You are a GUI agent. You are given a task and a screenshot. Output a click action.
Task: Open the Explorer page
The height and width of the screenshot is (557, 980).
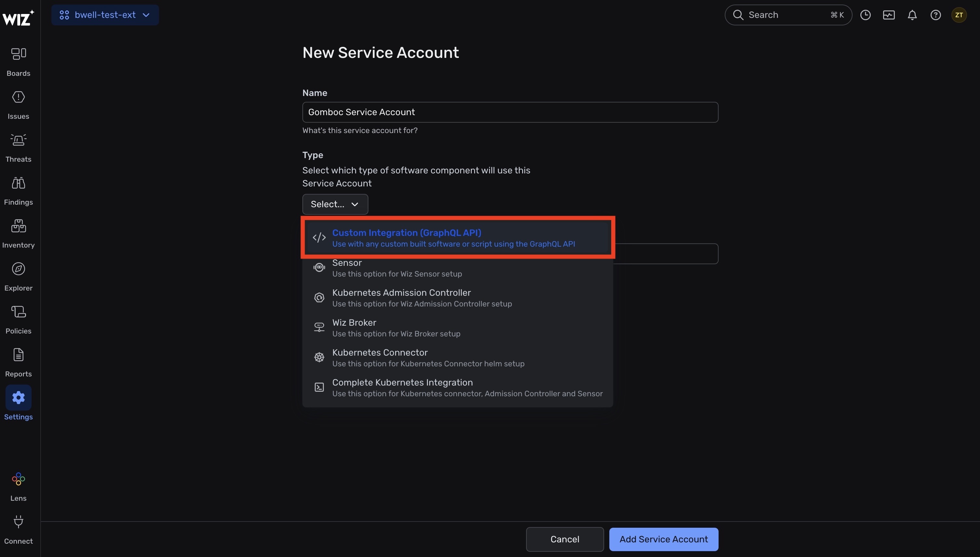pyautogui.click(x=18, y=277)
